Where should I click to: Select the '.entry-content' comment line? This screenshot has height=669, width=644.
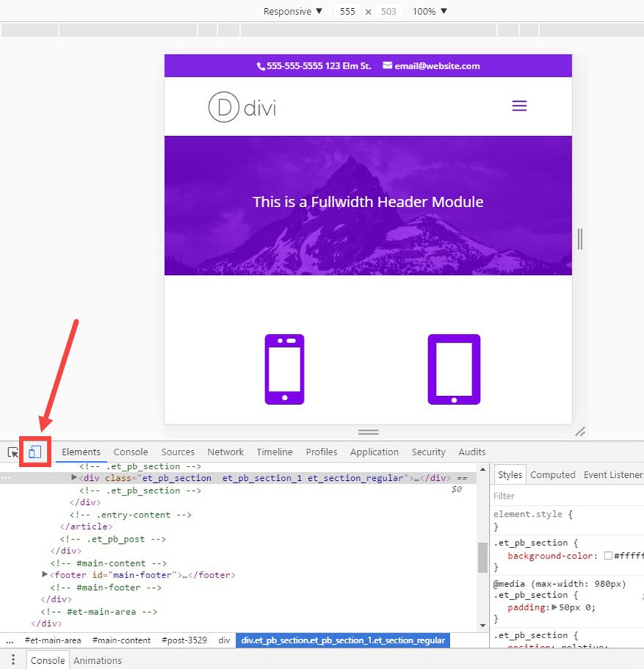pyautogui.click(x=130, y=515)
